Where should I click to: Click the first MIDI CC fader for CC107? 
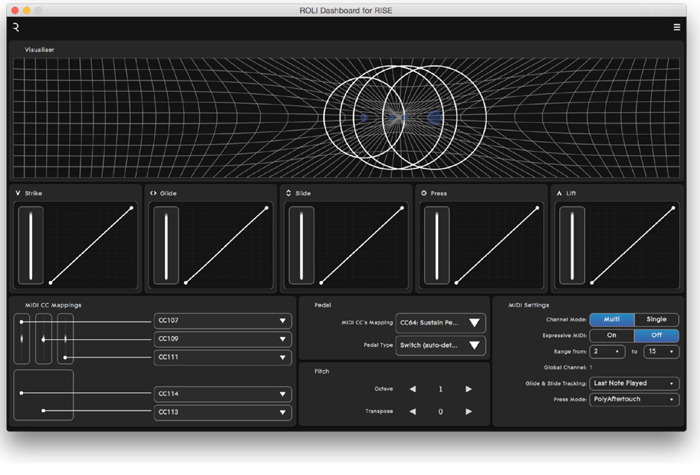(21, 339)
